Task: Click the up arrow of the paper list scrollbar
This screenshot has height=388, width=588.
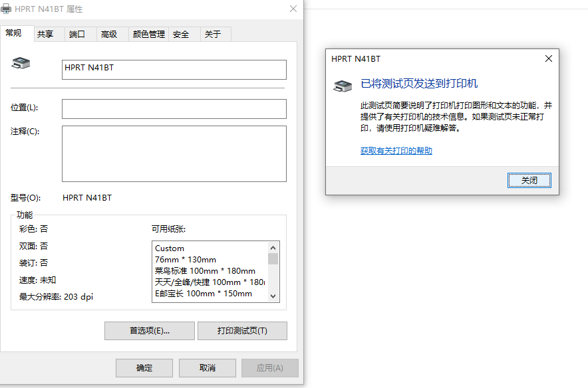Action: tap(273, 248)
